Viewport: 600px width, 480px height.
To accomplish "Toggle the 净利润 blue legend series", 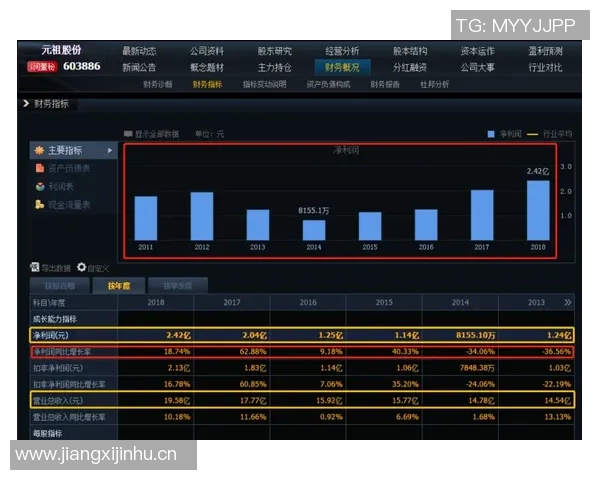I will pyautogui.click(x=491, y=133).
